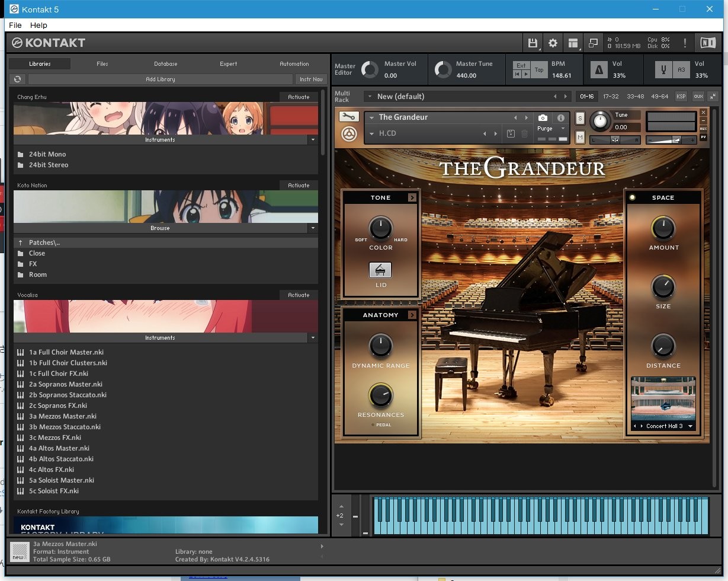The width and height of the screenshot is (728, 581).
Task: Save snapshot using the disk icon
Action: click(511, 134)
